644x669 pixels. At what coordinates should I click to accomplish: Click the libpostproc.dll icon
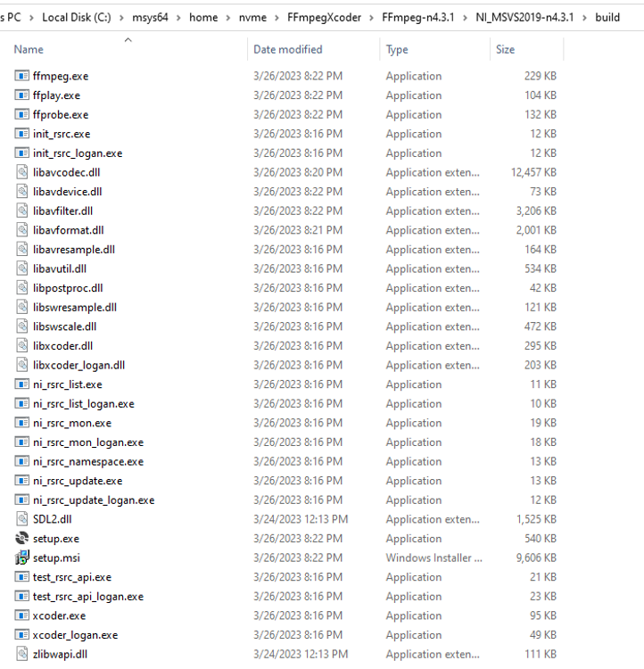click(x=22, y=288)
